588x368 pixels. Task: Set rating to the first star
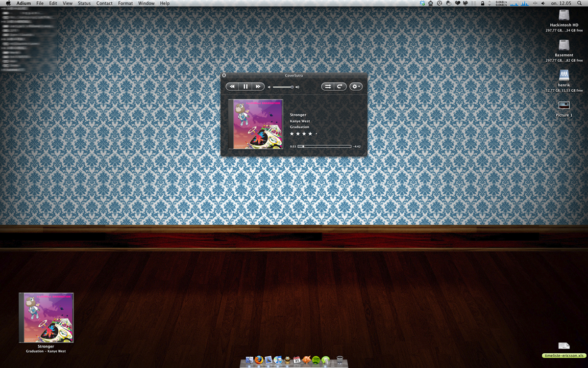coord(292,133)
